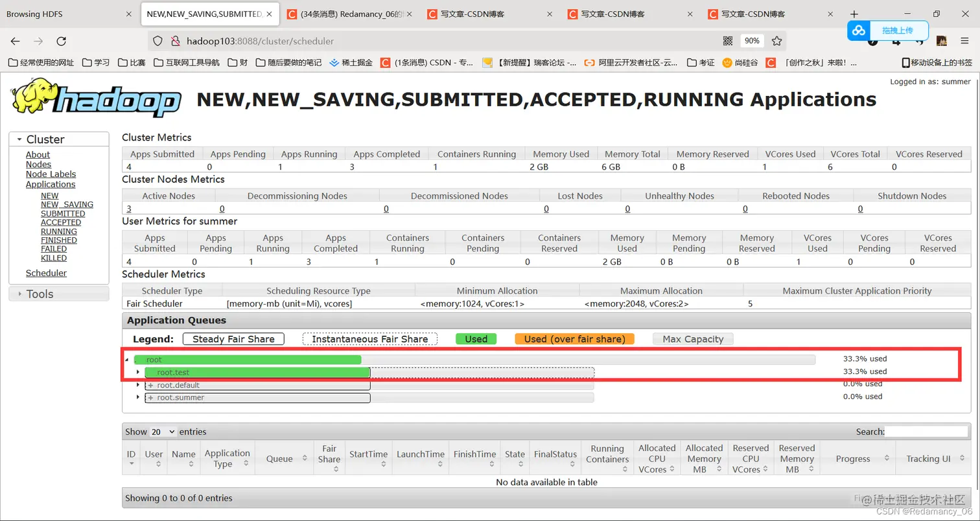
Task: Filter applications by KILLED state
Action: coord(54,258)
